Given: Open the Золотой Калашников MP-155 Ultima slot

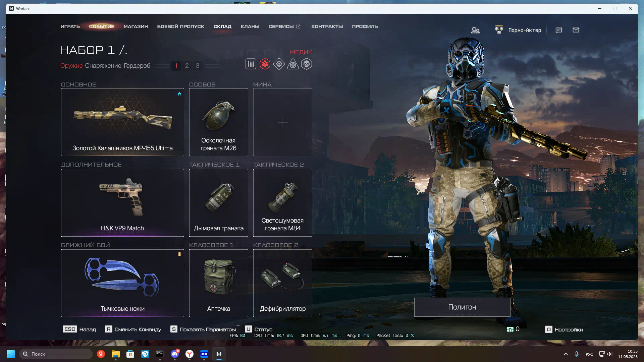Looking at the screenshot, I should point(122,122).
